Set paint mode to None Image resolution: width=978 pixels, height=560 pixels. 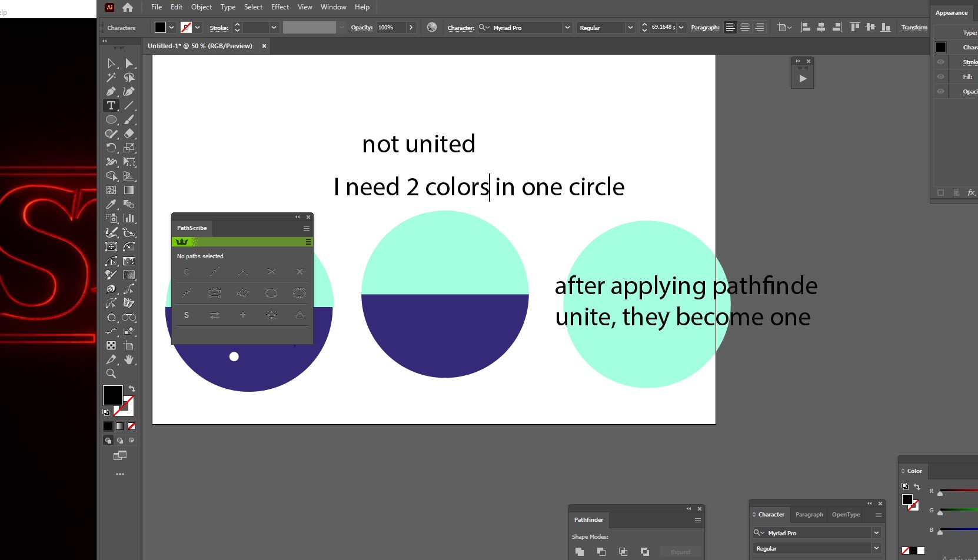point(132,426)
